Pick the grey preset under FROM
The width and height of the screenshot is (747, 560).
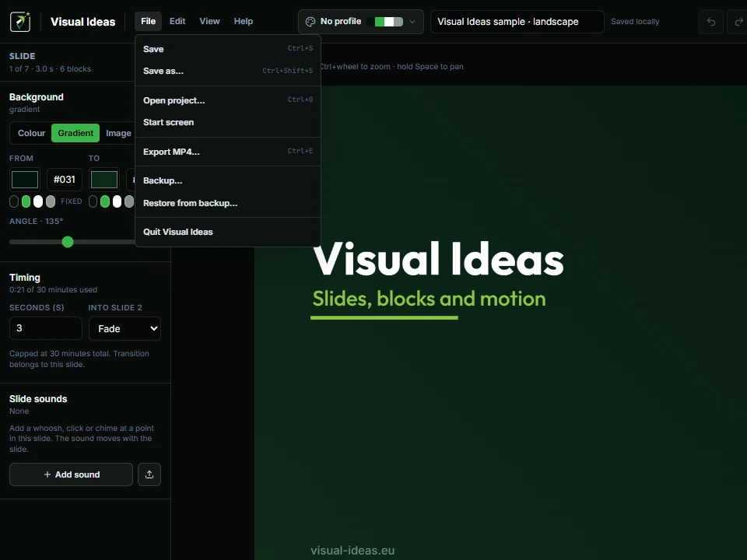tap(51, 201)
